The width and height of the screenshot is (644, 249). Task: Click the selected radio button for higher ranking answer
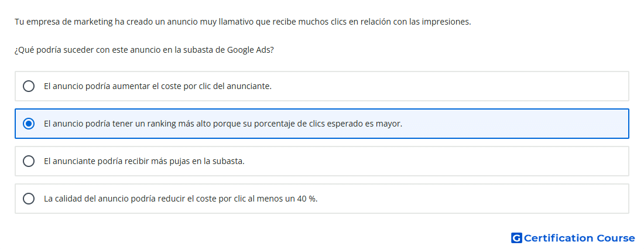tap(29, 124)
